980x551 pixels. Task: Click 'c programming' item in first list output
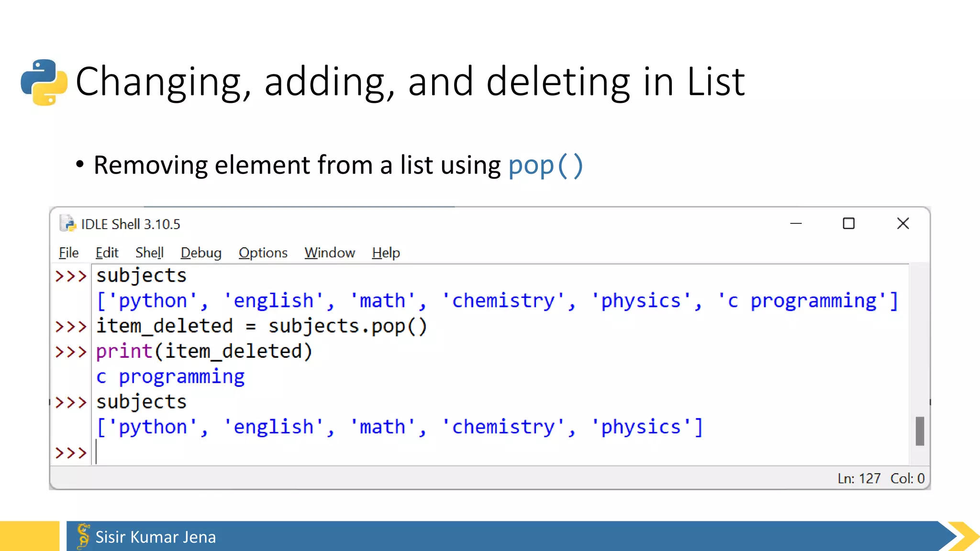(802, 301)
